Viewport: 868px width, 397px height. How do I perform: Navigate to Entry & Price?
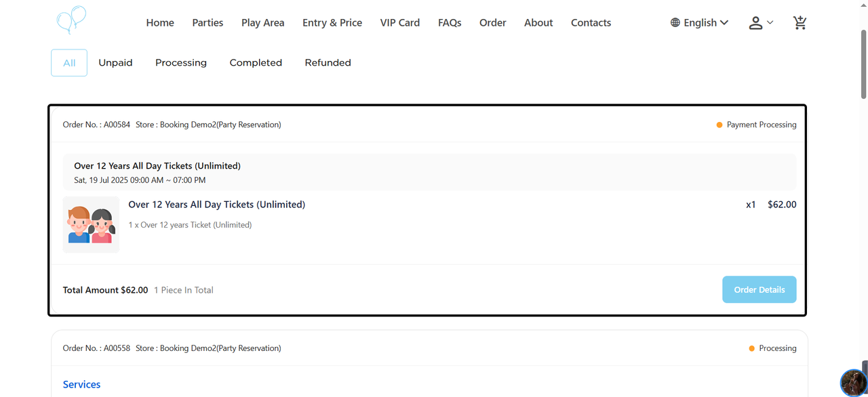(332, 22)
